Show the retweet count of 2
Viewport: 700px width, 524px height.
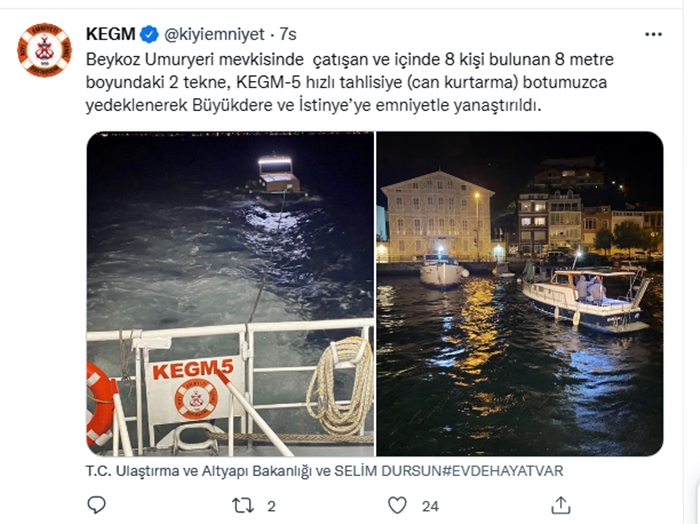tap(271, 506)
